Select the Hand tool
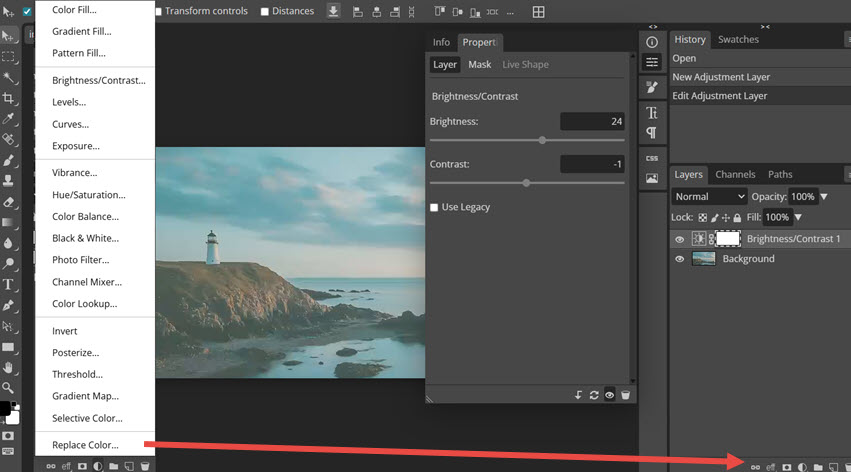The image size is (851, 472). click(x=8, y=367)
